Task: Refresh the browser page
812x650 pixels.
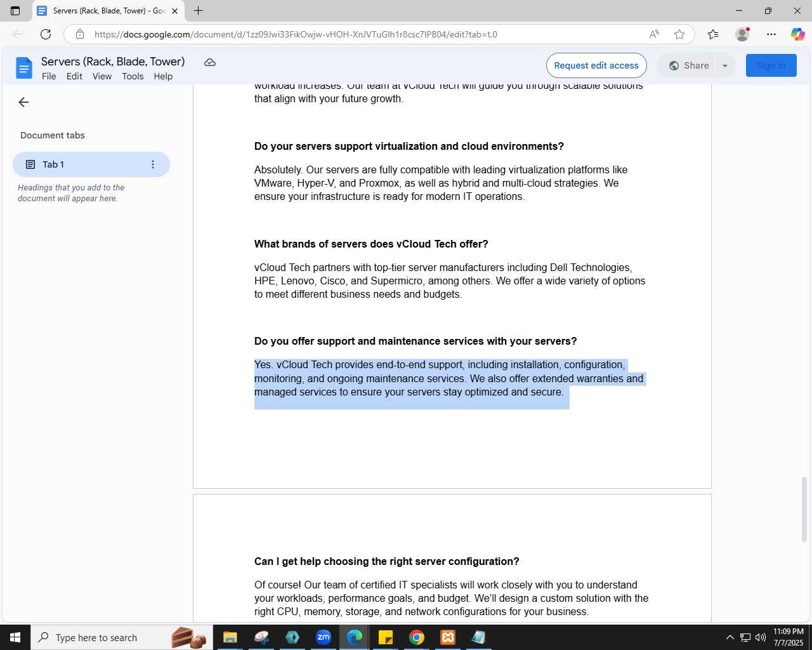Action: pos(46,34)
